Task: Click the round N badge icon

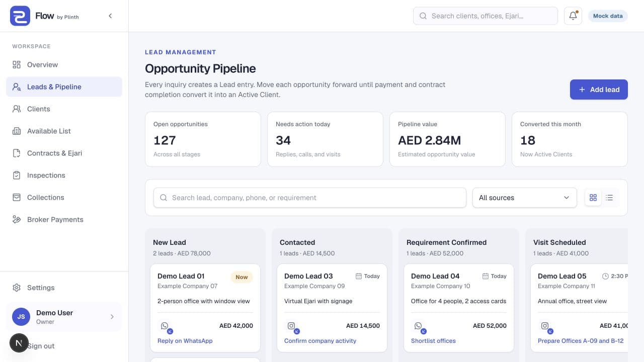Action: [x=19, y=343]
